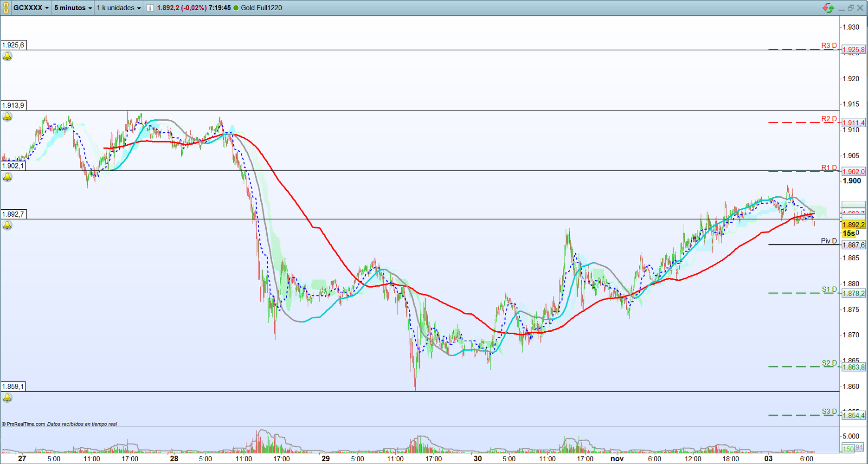Click date 30 on the time axis
This screenshot has width=868, height=464.
click(x=478, y=459)
